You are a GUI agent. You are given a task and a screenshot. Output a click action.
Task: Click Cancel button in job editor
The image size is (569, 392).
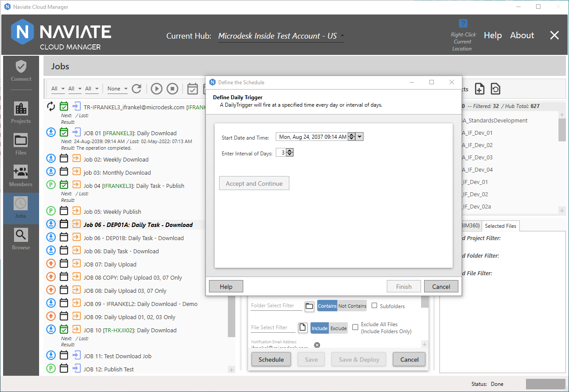pos(409,360)
